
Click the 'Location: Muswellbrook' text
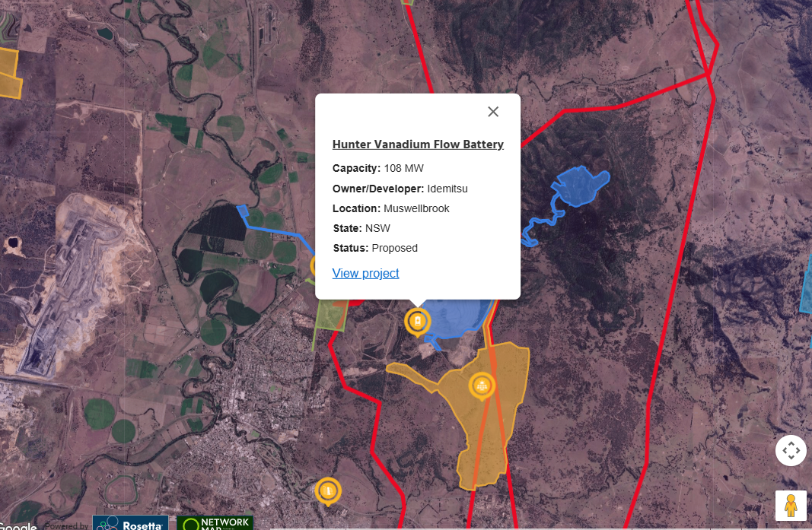(x=391, y=208)
